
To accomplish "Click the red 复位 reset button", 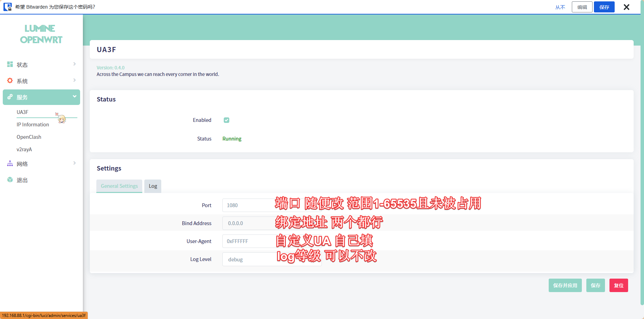I will [618, 286].
